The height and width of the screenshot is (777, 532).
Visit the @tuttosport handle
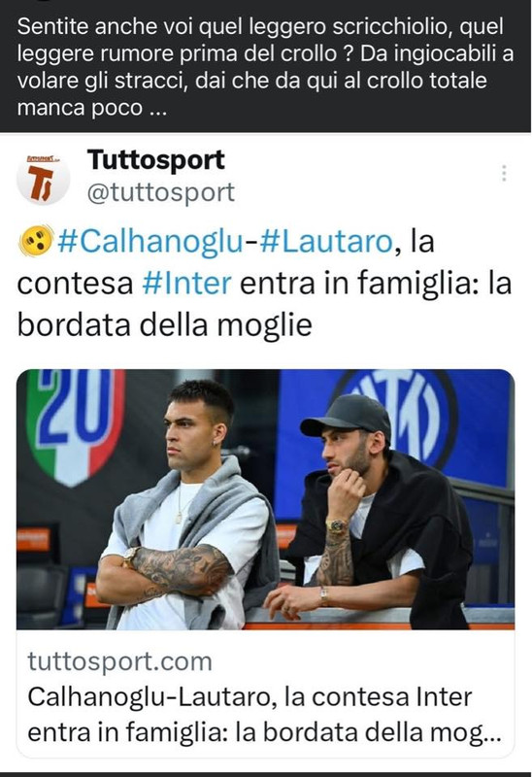coord(160,192)
